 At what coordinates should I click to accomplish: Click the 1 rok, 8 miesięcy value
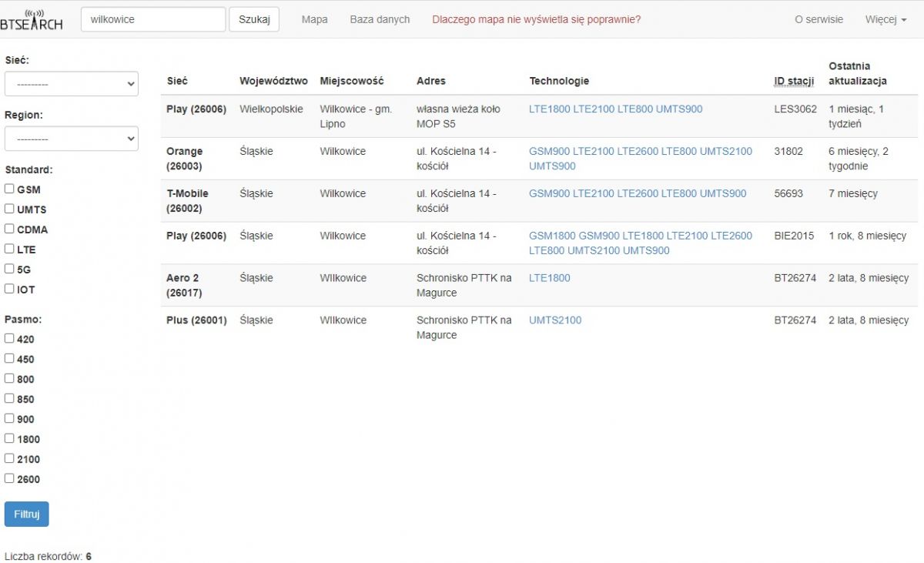pos(867,236)
